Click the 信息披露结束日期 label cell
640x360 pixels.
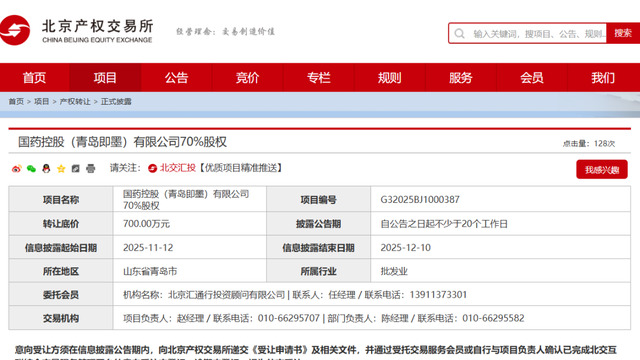click(x=318, y=248)
